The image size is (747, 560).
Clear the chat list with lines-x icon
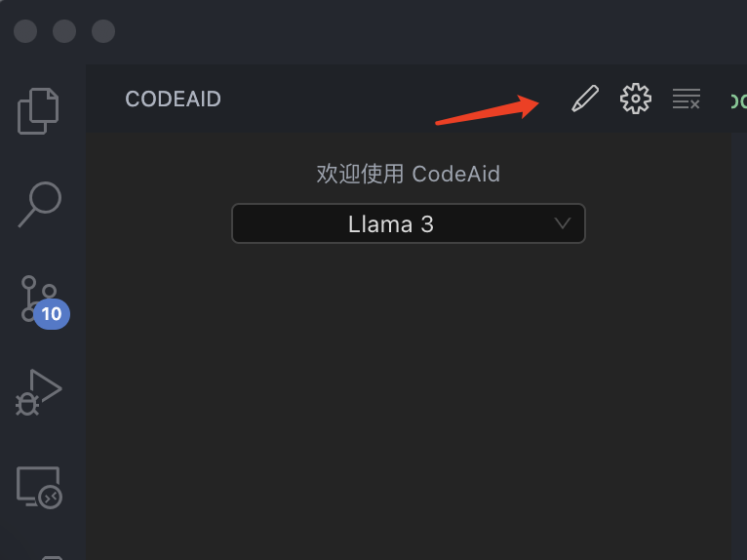pyautogui.click(x=686, y=99)
